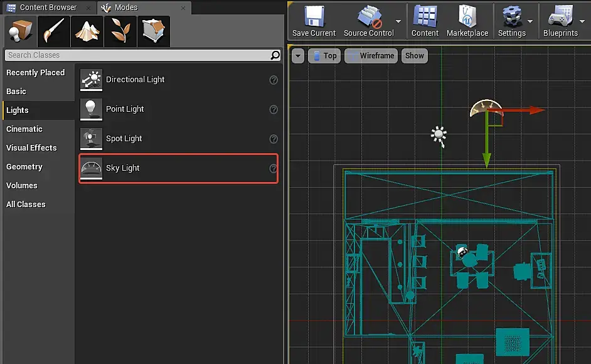Click the Wireframe view mode button
The height and width of the screenshot is (364, 591).
coord(371,56)
